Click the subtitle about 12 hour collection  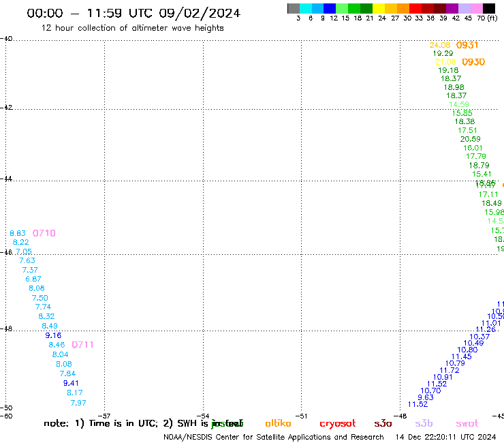(x=132, y=28)
